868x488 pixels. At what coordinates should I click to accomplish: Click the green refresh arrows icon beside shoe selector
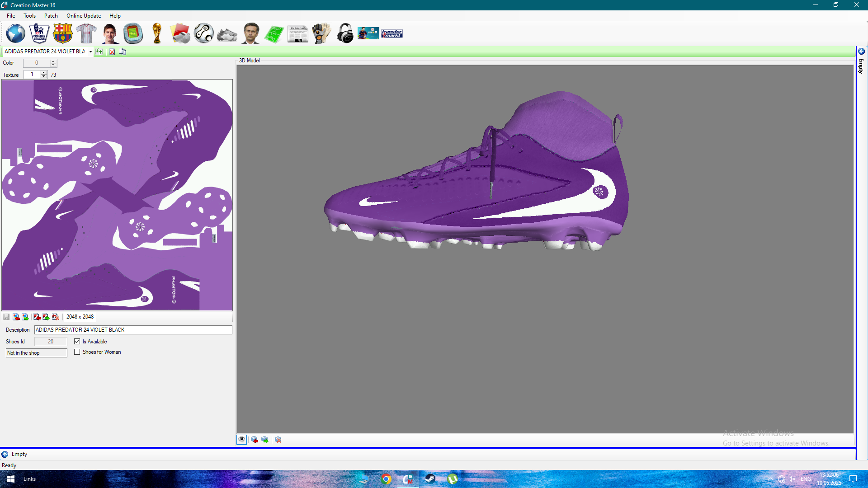99,52
